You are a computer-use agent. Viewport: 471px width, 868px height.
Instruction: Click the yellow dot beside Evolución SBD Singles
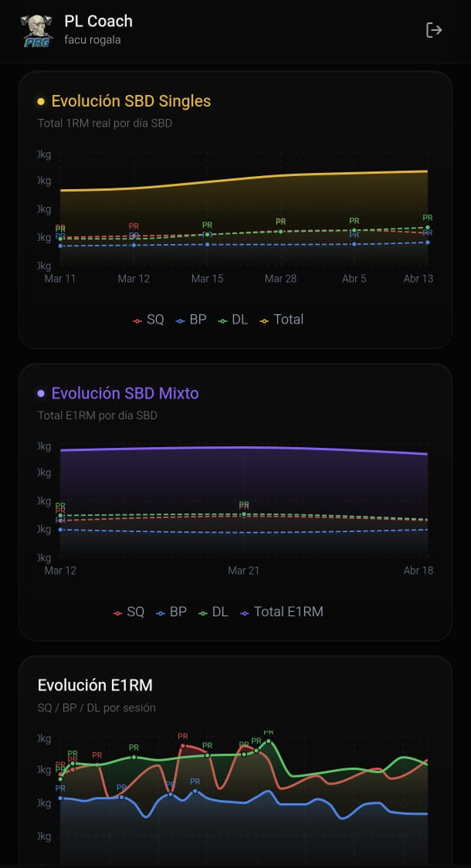click(41, 101)
